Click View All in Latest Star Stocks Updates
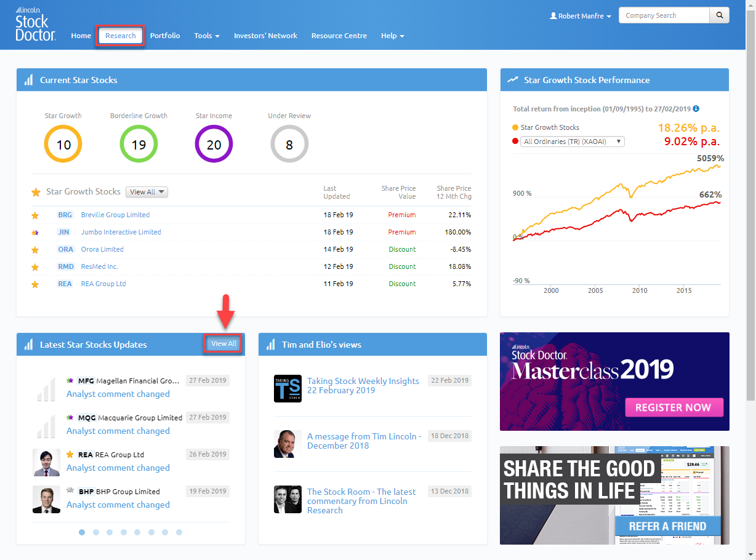756x560 pixels. [223, 343]
